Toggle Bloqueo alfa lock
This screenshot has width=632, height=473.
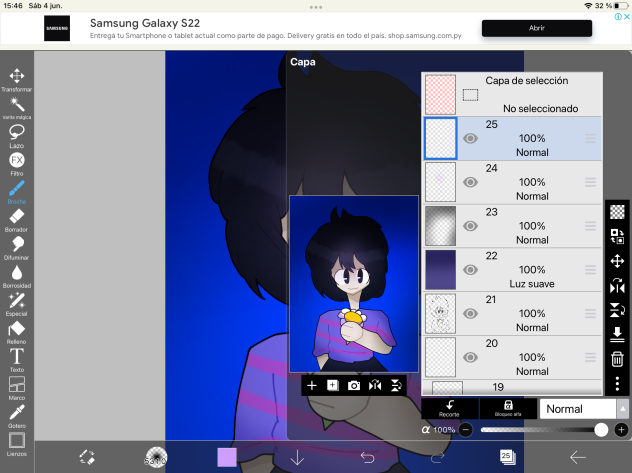coord(508,409)
